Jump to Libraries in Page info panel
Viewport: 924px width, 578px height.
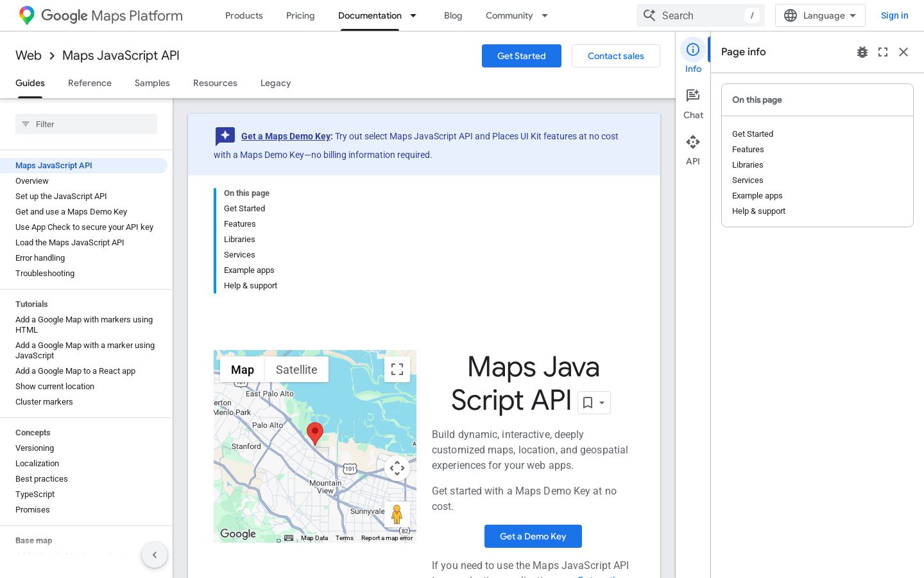(748, 165)
